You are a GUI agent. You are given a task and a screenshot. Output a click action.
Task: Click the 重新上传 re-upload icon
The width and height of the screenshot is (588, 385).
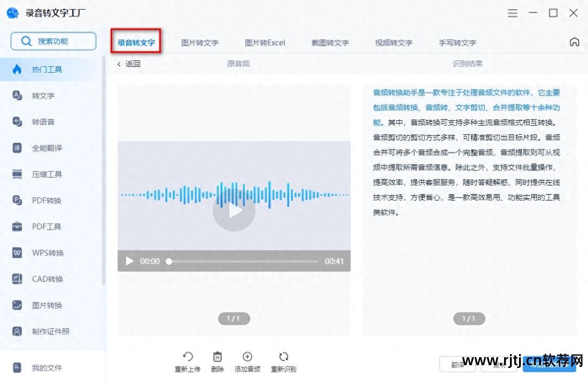pyautogui.click(x=188, y=361)
